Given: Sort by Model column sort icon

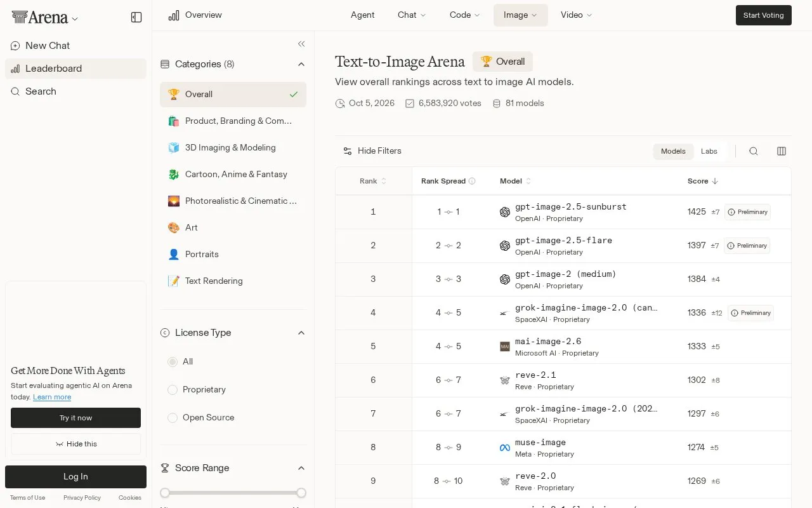Looking at the screenshot, I should click(x=528, y=181).
